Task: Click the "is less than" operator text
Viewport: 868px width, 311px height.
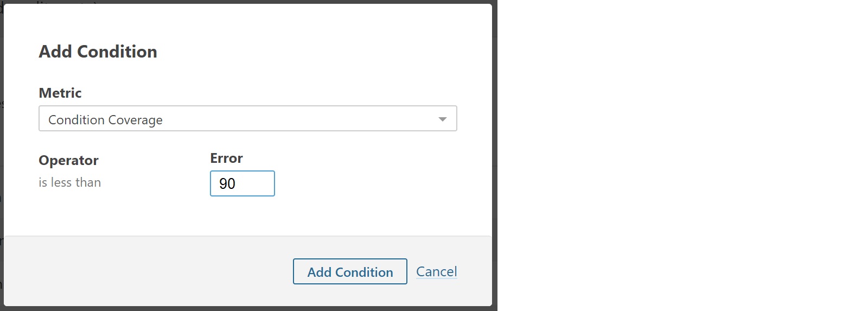Action: pyautogui.click(x=69, y=182)
